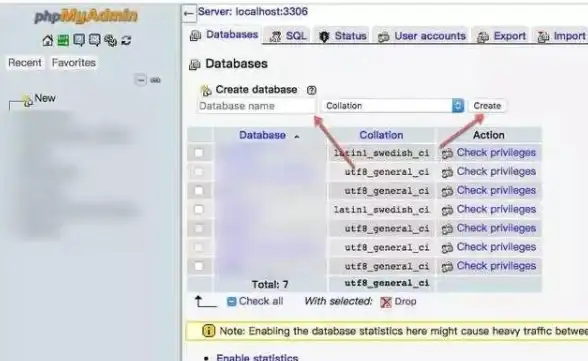The width and height of the screenshot is (588, 361).
Task: Open the Server: localhost:3306 link
Action: [253, 12]
